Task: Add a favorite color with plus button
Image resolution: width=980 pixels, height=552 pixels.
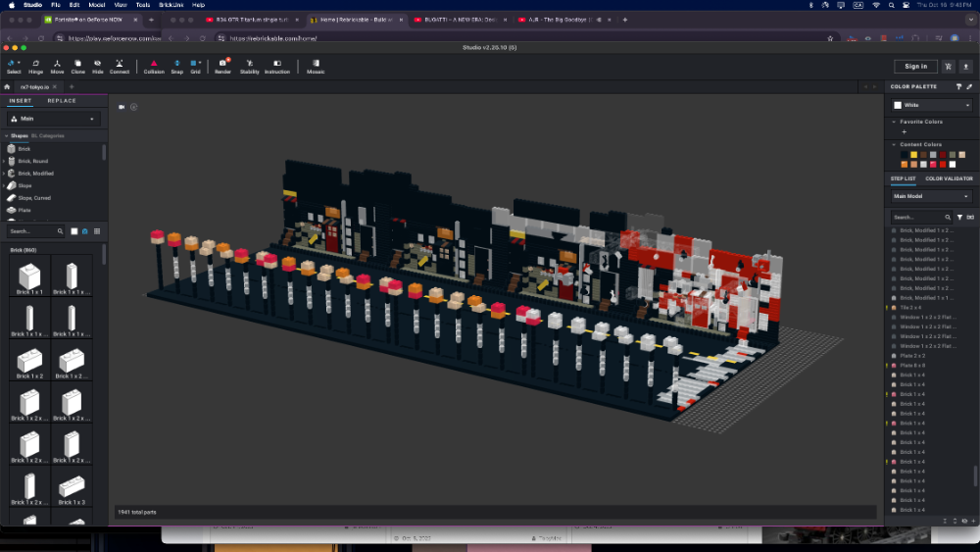Action: [x=904, y=132]
